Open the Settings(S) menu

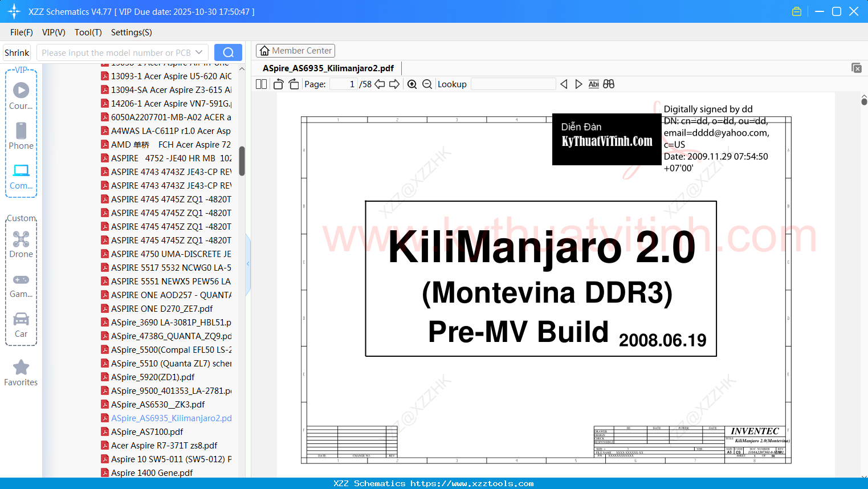point(132,32)
